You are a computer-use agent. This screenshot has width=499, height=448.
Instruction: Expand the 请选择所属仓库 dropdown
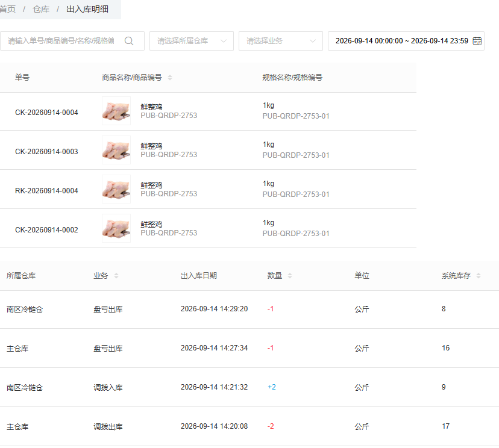point(192,41)
